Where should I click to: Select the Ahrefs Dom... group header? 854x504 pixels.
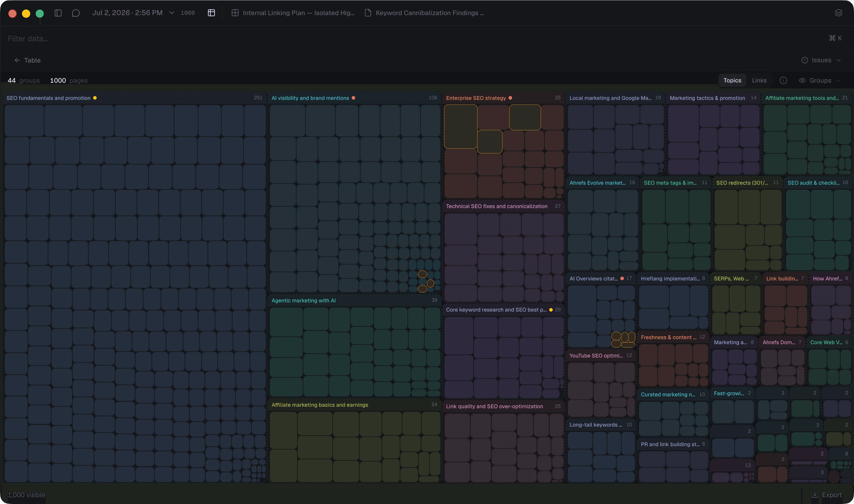782,342
